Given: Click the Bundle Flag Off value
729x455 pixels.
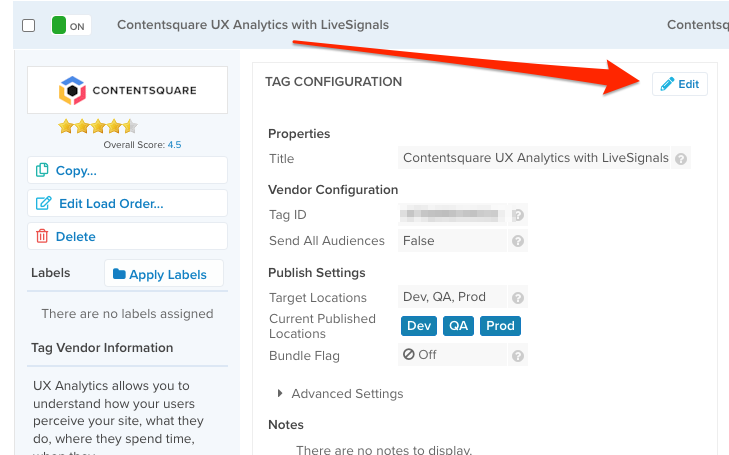Looking at the screenshot, I should pos(452,355).
